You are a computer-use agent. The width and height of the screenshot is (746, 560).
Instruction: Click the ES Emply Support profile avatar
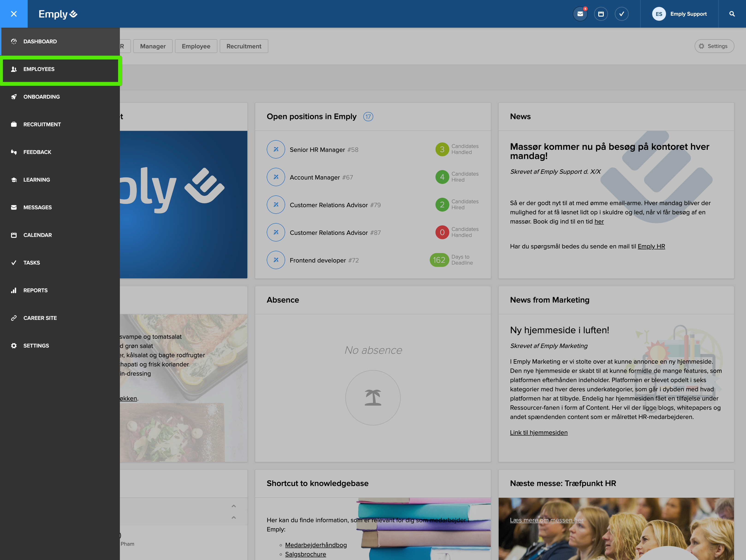click(x=659, y=14)
